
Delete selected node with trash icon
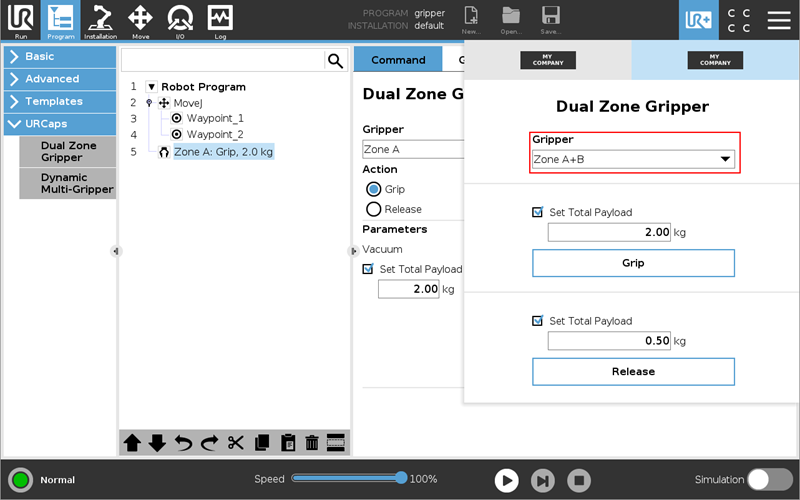pos(311,443)
